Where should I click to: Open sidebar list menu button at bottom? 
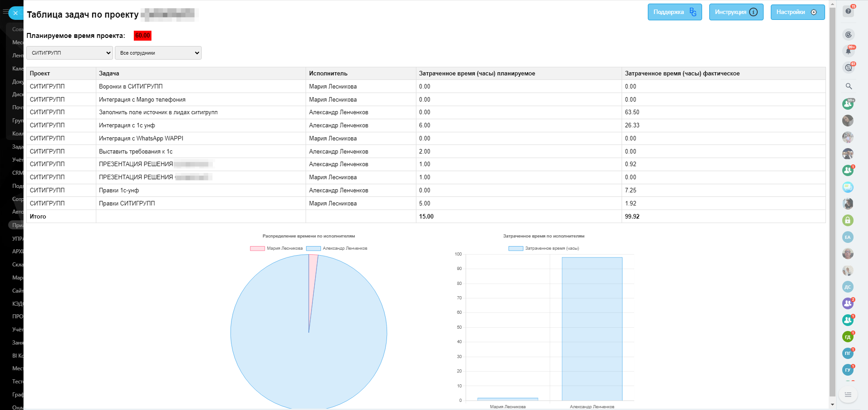coord(848,395)
